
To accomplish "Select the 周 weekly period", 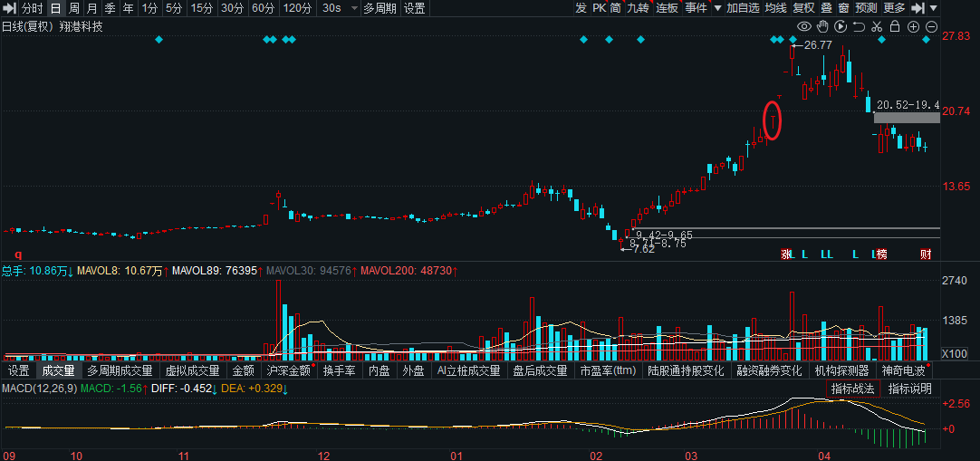I will (73, 8).
